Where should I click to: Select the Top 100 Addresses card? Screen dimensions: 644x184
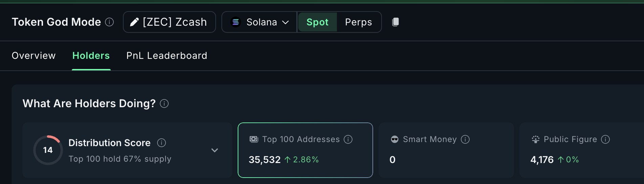coord(305,150)
